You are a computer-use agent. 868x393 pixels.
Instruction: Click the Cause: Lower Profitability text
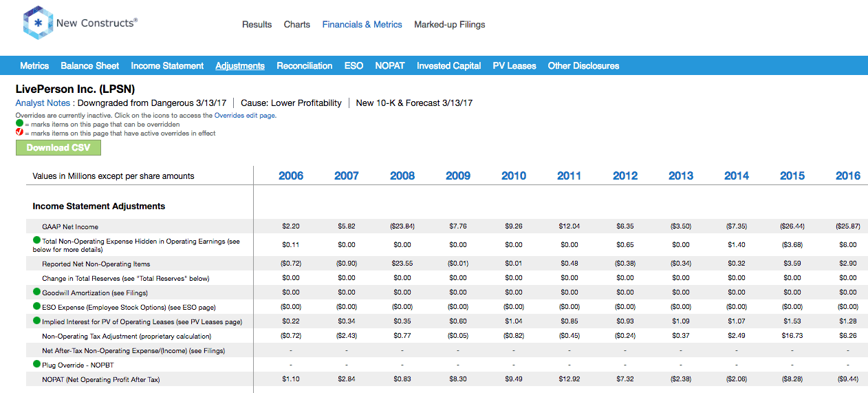pos(291,103)
